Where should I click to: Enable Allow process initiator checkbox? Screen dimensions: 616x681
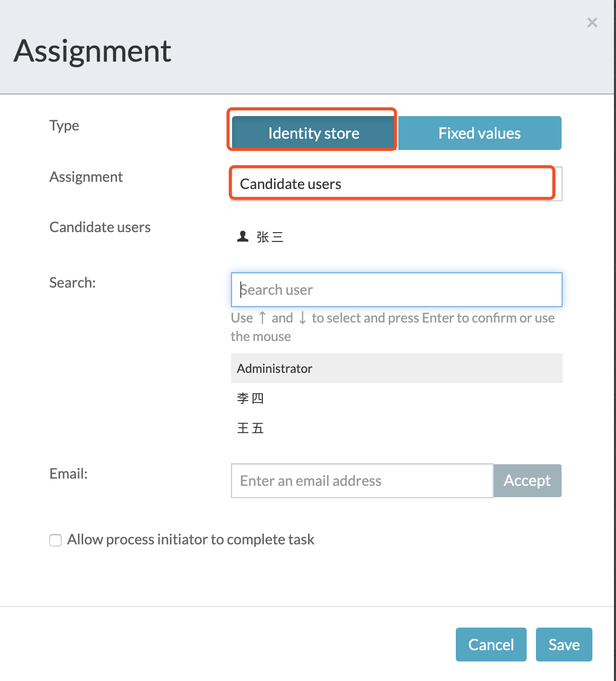pyautogui.click(x=55, y=540)
